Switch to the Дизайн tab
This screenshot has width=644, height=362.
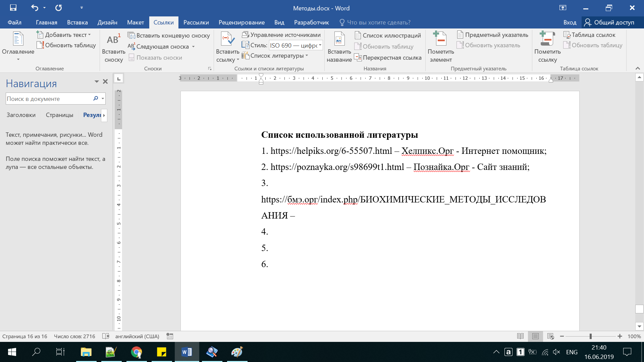pos(107,22)
